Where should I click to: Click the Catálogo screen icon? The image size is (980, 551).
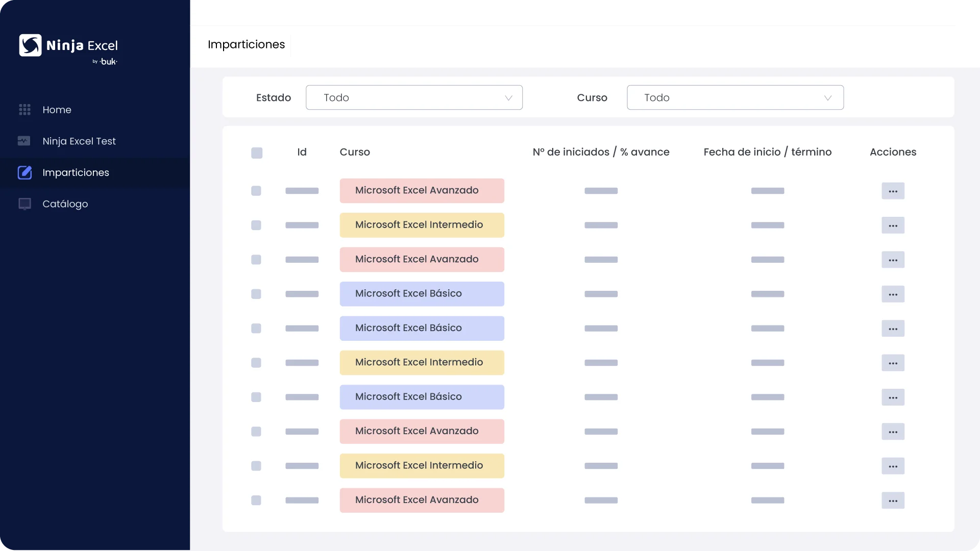pos(24,204)
